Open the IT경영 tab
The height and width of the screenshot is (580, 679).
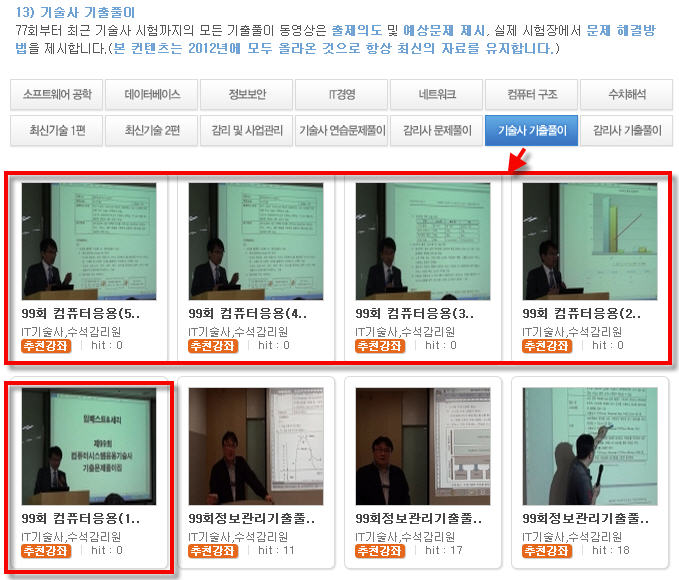pos(342,94)
